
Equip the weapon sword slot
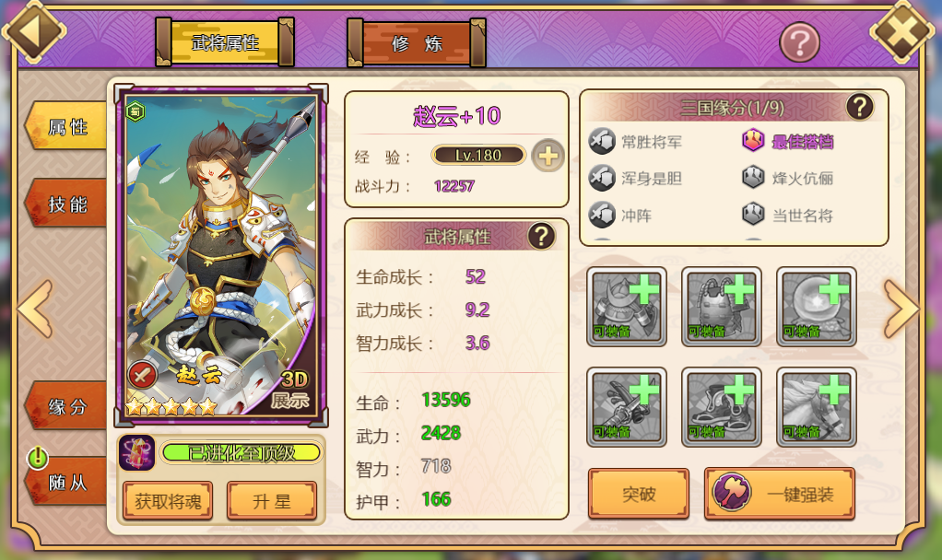pos(627,407)
